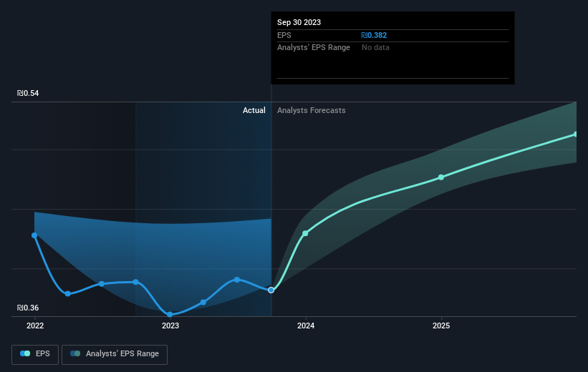Screen dimensions: 588x372
Task: Click the '2024' x-axis label
Action: tap(306, 326)
